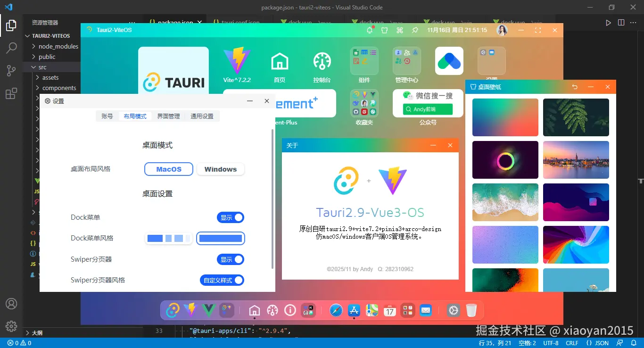Toggle the Swiper分页器 display switch
The width and height of the screenshot is (644, 348).
[x=230, y=259]
